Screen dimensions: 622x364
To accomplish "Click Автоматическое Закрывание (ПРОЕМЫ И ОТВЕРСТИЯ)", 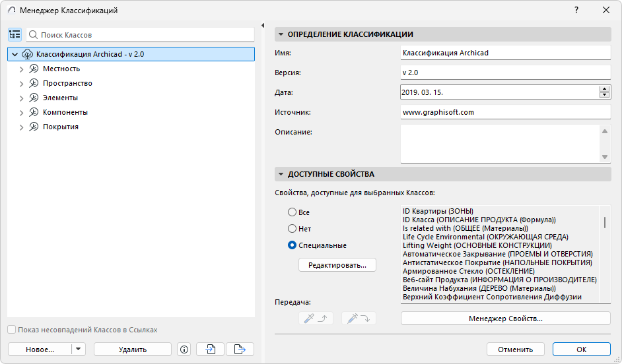I will pos(498,254).
